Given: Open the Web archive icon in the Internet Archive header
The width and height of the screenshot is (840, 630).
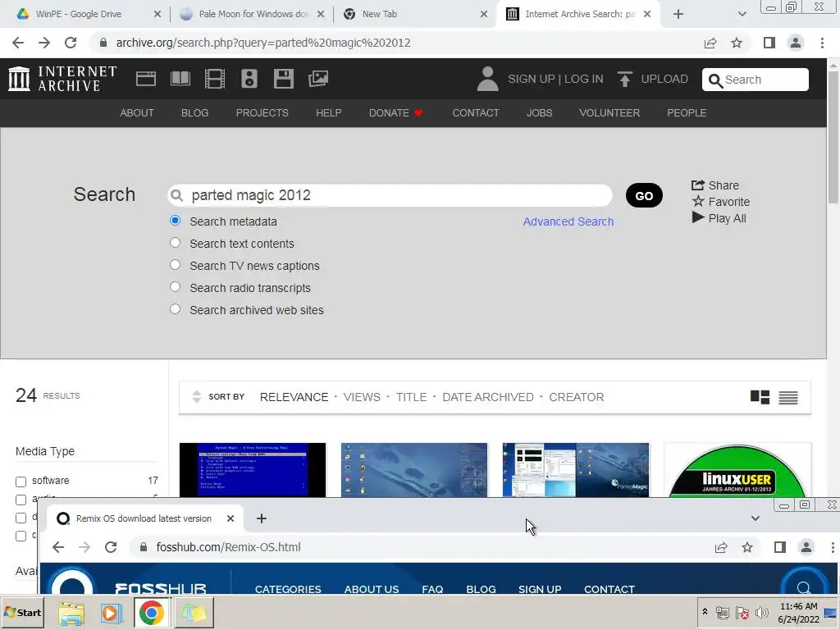Looking at the screenshot, I should [x=146, y=79].
